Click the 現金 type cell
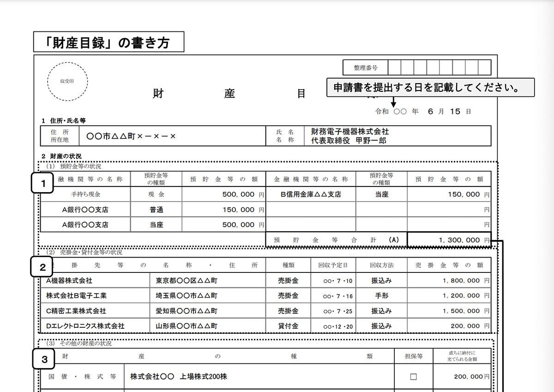This screenshot has height=392, width=554. 156,194
